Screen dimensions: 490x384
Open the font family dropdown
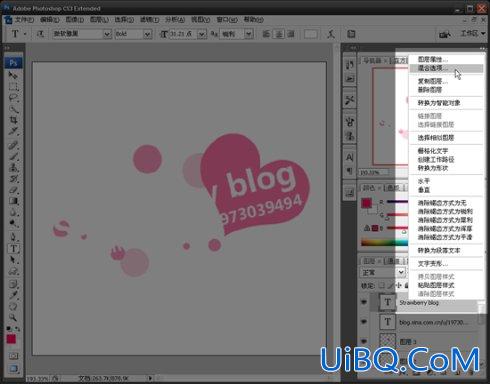coord(82,34)
